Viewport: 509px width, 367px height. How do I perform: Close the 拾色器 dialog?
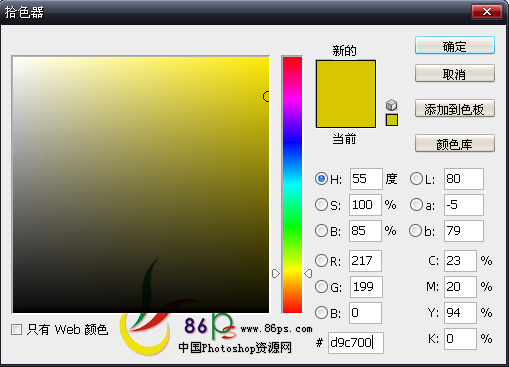click(x=487, y=12)
